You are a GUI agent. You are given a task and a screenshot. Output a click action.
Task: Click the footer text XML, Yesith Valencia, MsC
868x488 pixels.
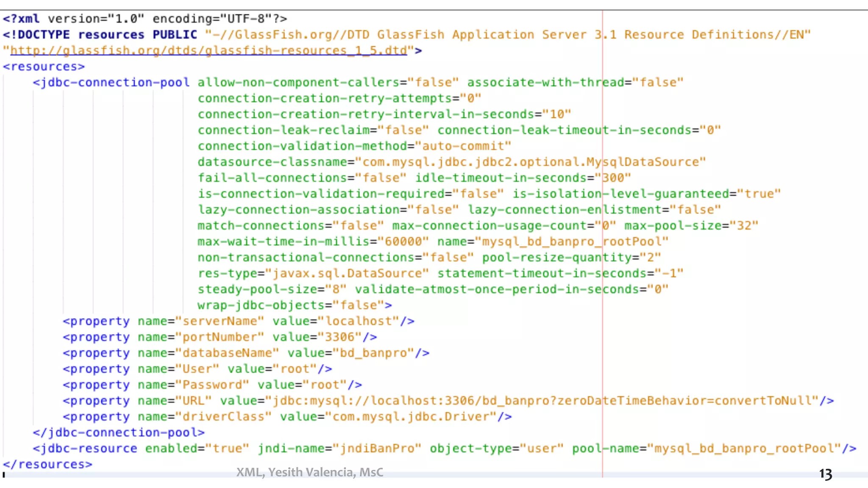[x=310, y=472]
